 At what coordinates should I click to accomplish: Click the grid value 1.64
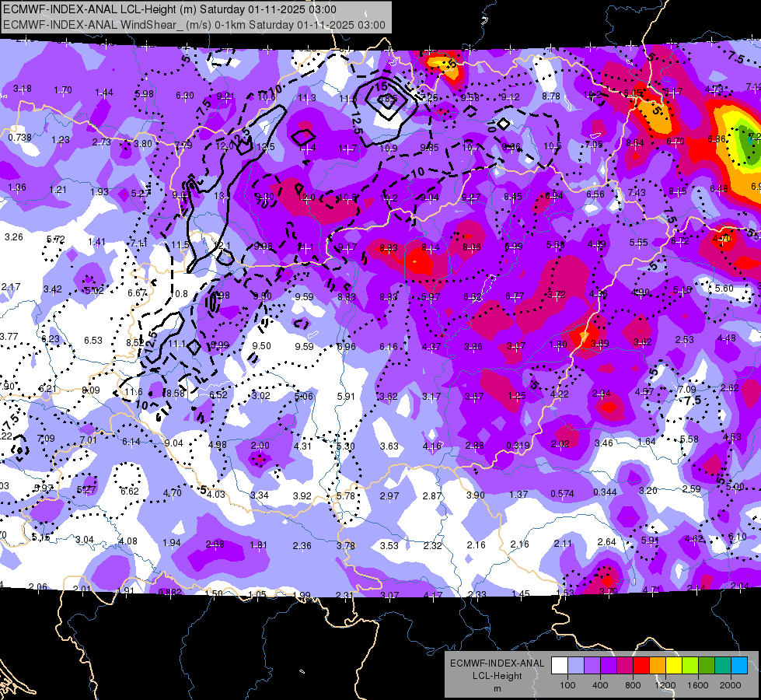[647, 442]
